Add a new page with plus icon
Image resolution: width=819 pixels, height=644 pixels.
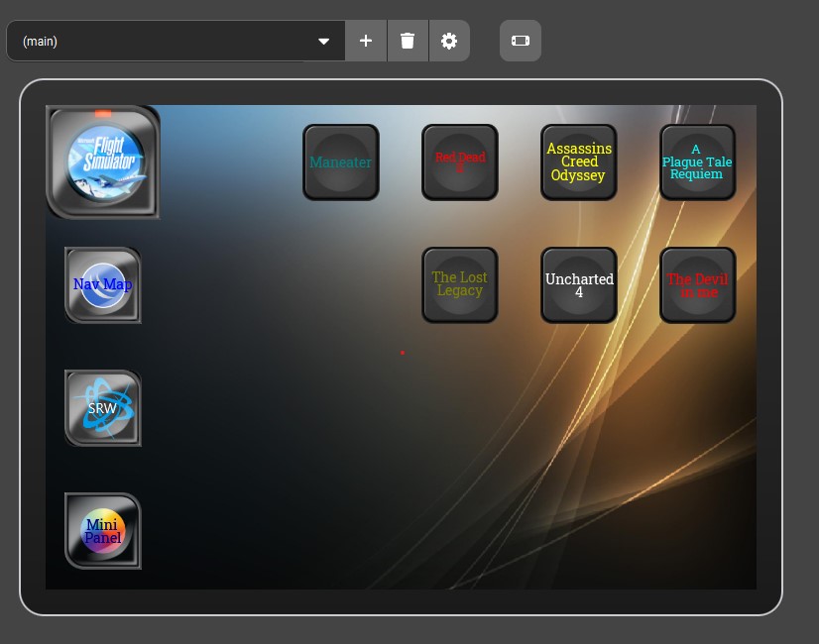(x=366, y=41)
